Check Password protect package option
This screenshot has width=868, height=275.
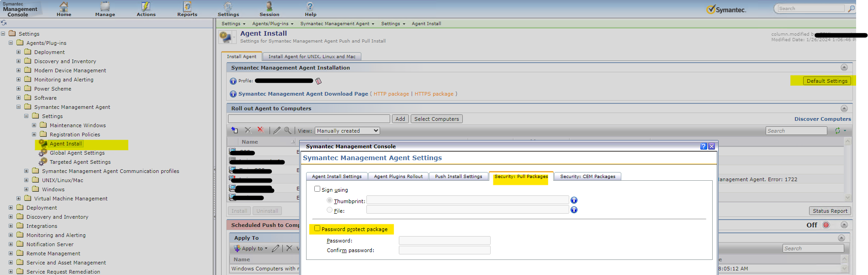(318, 228)
